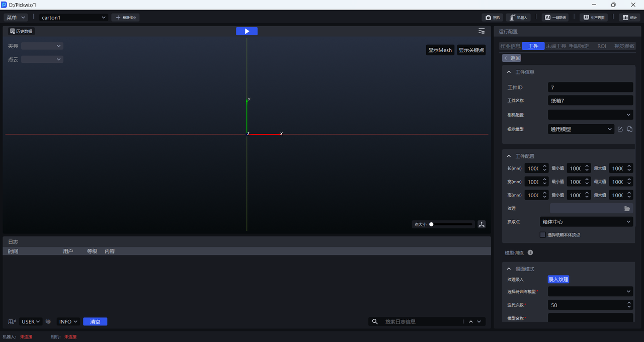
Task: Open the statistics (统计) chart button
Action: point(629,18)
